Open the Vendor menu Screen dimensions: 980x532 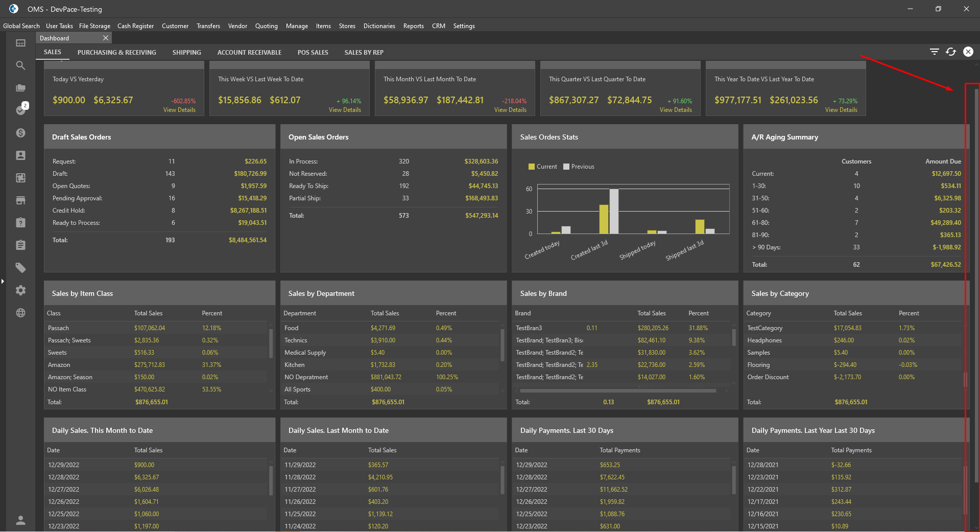(x=237, y=26)
